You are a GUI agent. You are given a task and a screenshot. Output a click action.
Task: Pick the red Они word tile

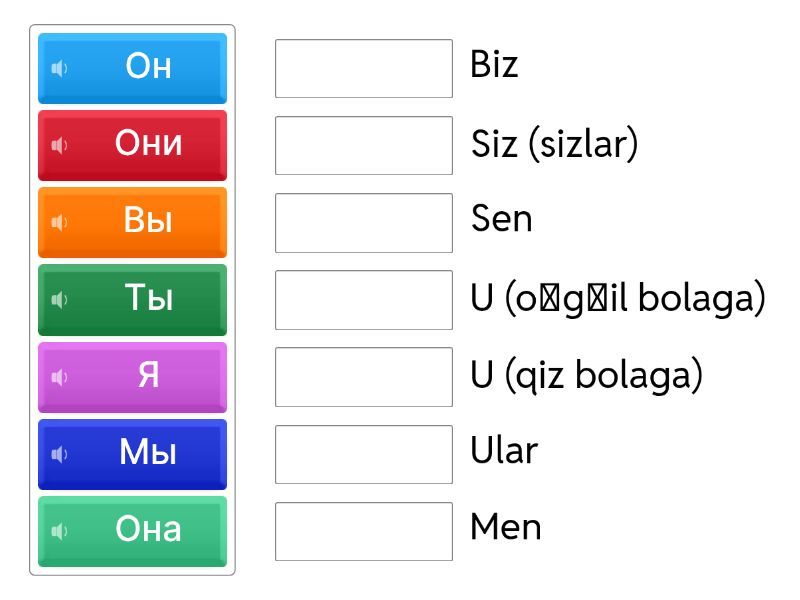click(x=147, y=144)
